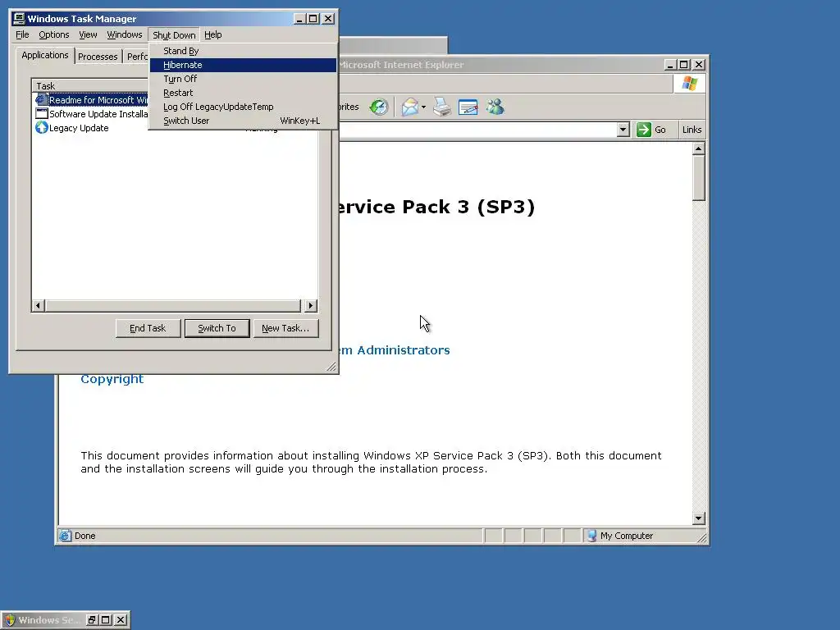Click the Software Update window icon in list

[x=41, y=113]
